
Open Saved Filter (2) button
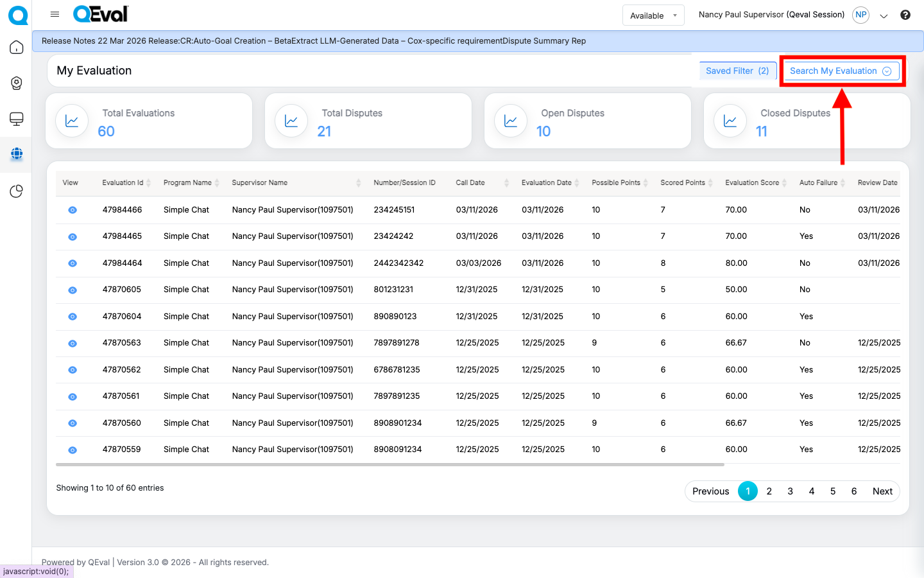pyautogui.click(x=737, y=71)
